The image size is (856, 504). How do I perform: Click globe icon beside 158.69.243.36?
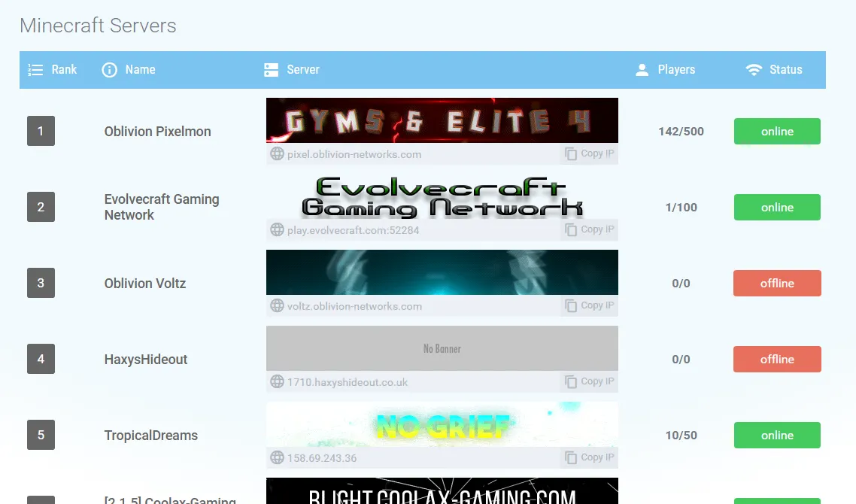[278, 457]
